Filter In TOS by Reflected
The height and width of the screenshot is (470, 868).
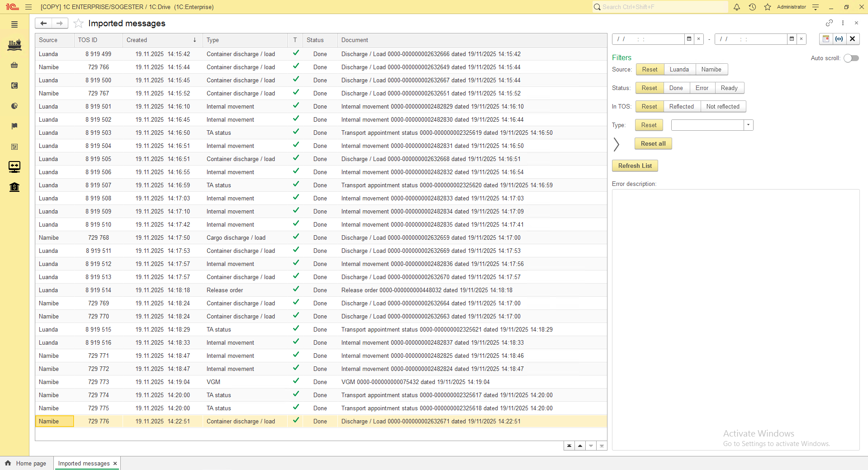682,106
